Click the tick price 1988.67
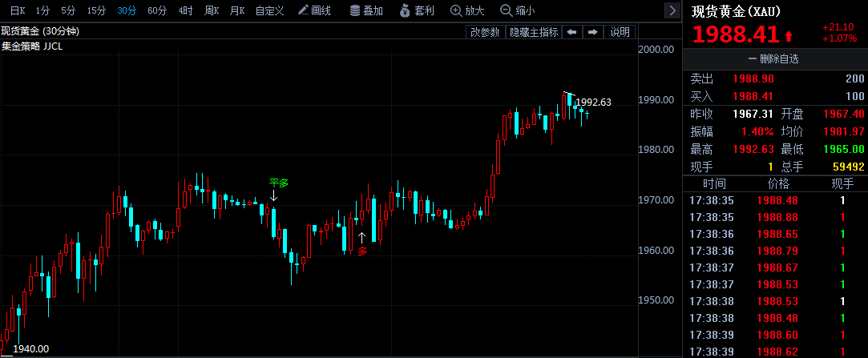 point(777,267)
